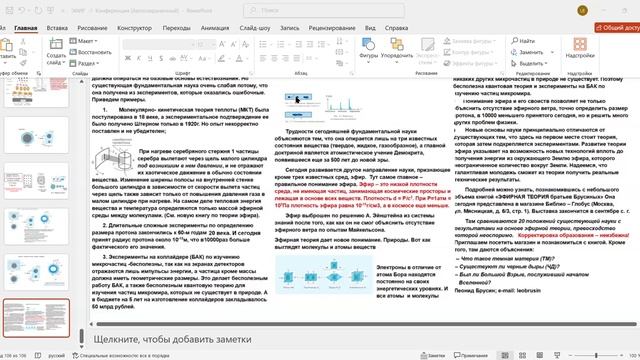Image resolution: width=640 pixels, height=360 pixels.
Task: Click the user account avatar
Action: [x=582, y=10]
